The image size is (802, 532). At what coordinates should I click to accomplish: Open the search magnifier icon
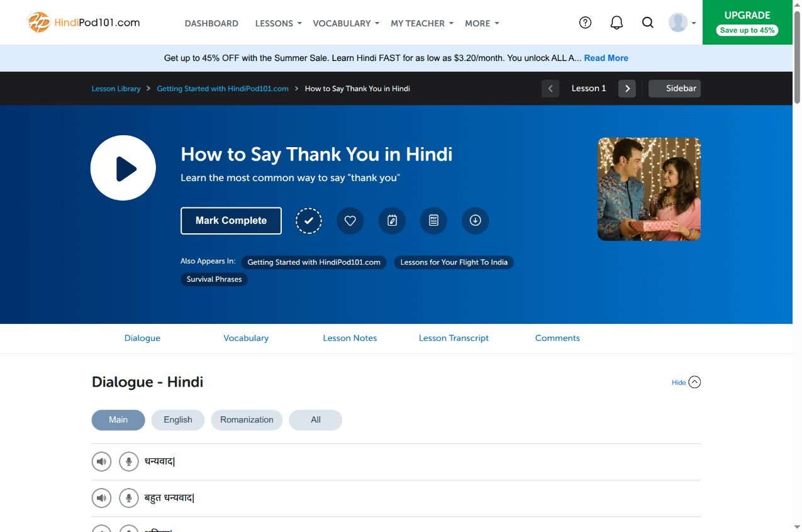[647, 23]
